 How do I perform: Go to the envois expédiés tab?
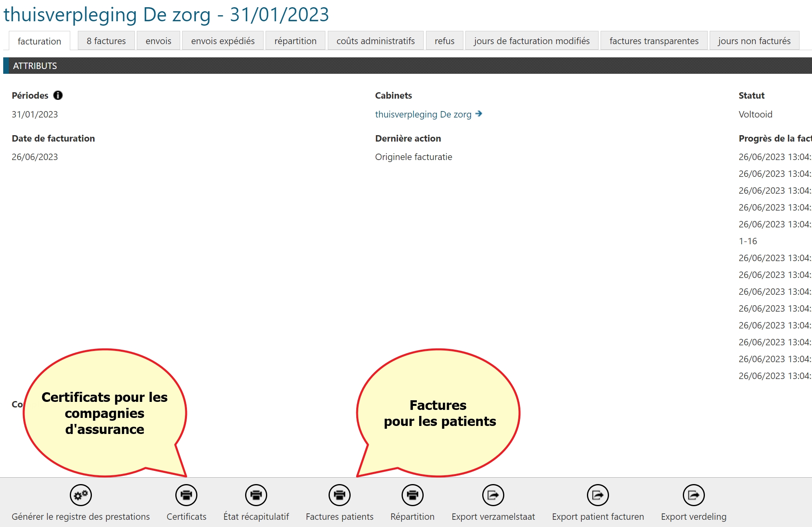(x=223, y=41)
